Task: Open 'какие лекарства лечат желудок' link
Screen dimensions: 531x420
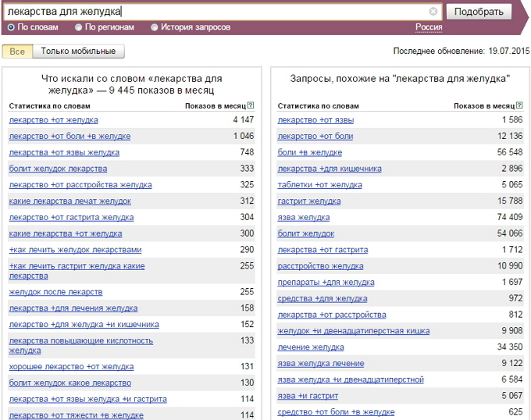Action: 70,201
